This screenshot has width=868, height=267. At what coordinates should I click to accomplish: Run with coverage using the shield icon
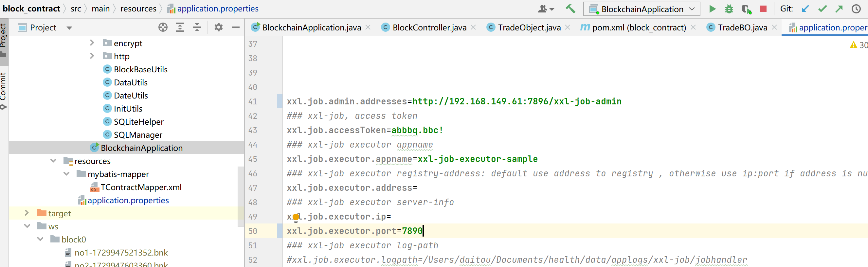[746, 9]
